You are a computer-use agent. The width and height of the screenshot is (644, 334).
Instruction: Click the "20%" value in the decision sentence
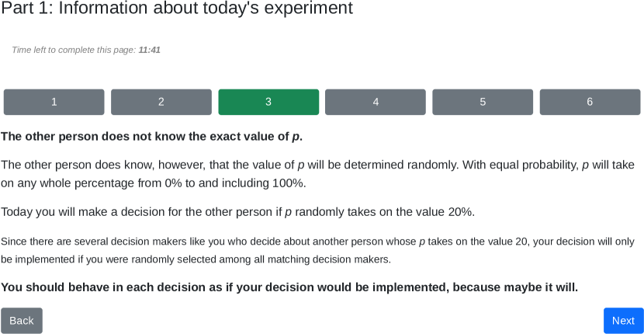coord(459,212)
